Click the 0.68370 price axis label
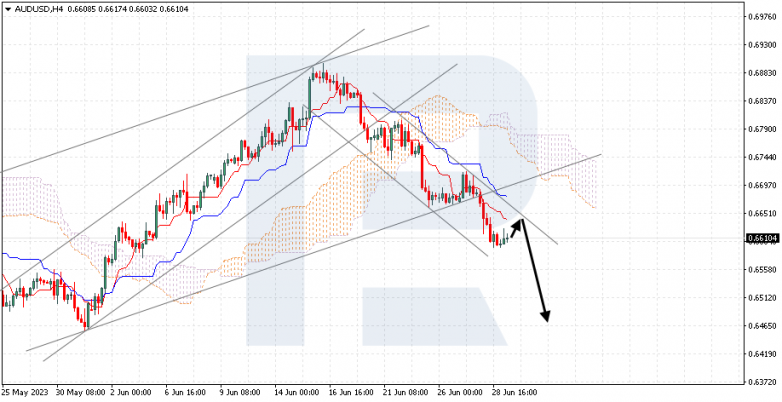Screen dimensions: 782x402 coord(762,101)
